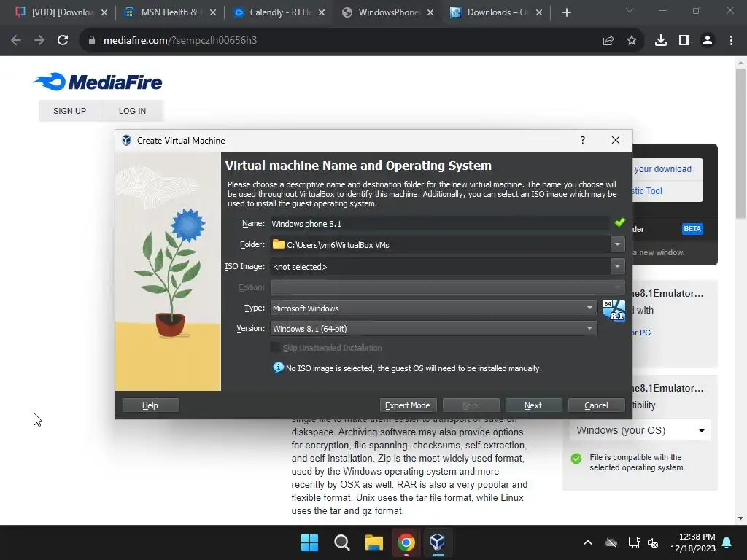Open the Type dropdown Microsoft Windows

coord(433,308)
